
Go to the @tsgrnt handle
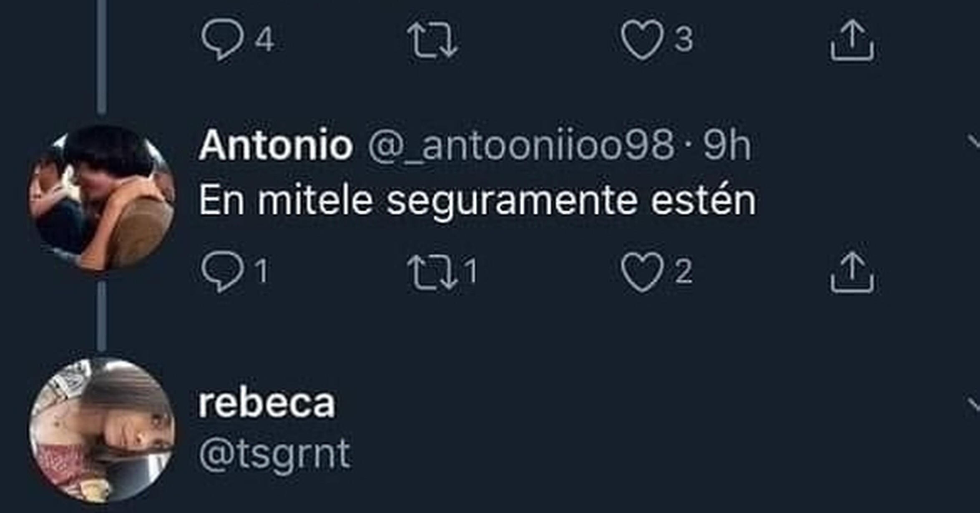[x=274, y=455]
